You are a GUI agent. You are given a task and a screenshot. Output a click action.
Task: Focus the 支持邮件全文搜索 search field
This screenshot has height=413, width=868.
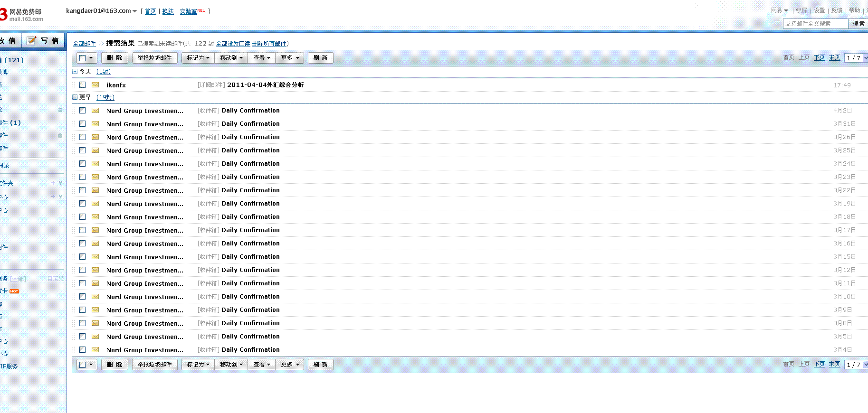[815, 24]
